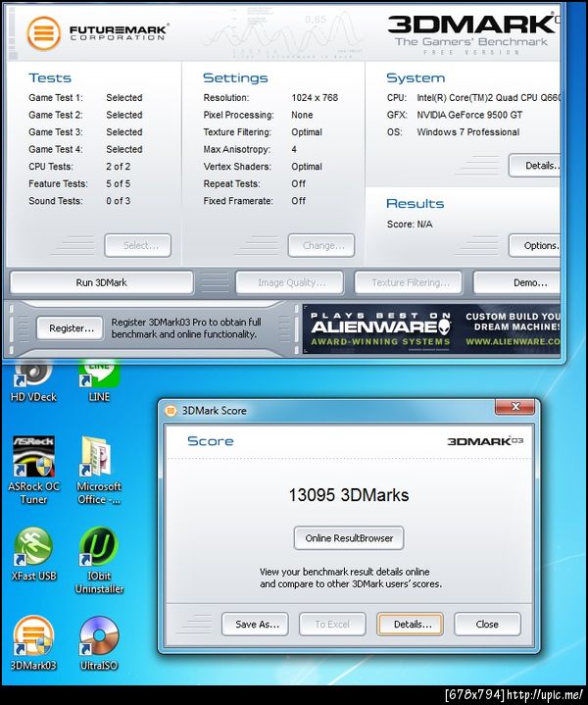Screen dimensions: 588x705
Task: Open the Texture Filtering button
Action: [409, 282]
